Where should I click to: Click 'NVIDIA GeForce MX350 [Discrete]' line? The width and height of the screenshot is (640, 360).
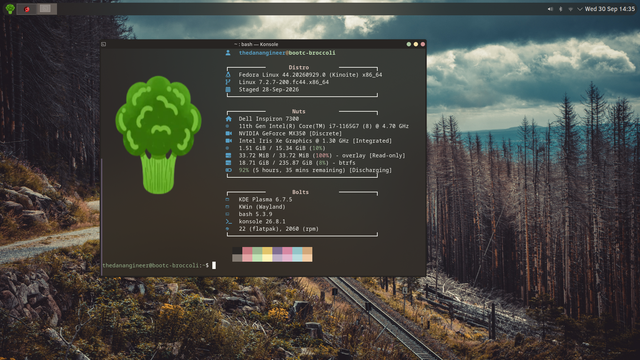point(290,133)
